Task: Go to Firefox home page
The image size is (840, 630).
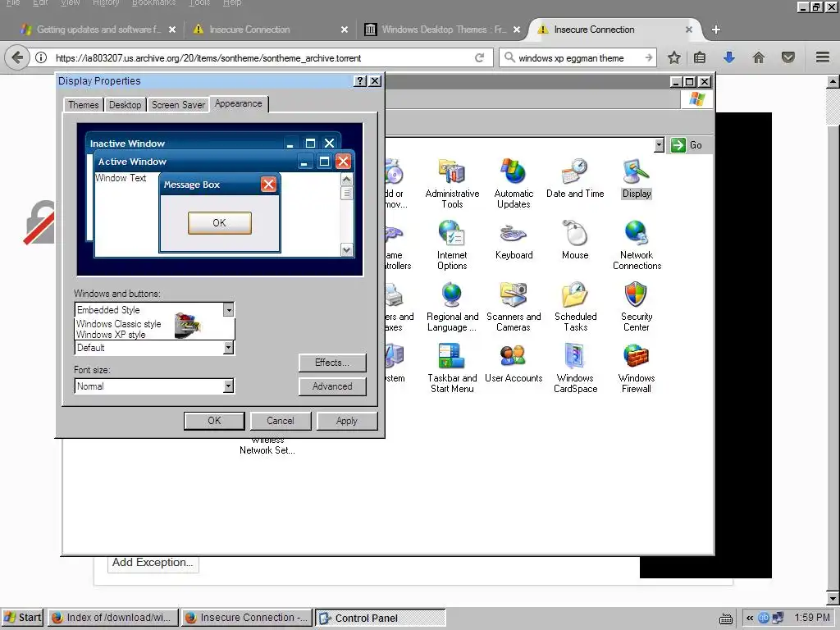Action: pyautogui.click(x=758, y=57)
